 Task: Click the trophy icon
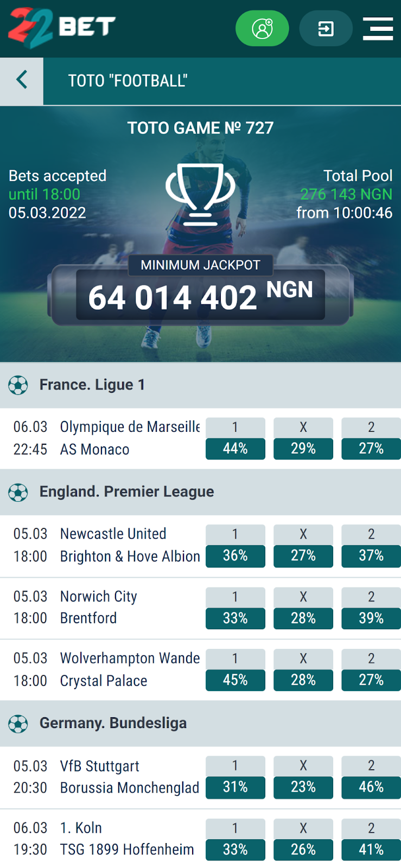pyautogui.click(x=200, y=194)
